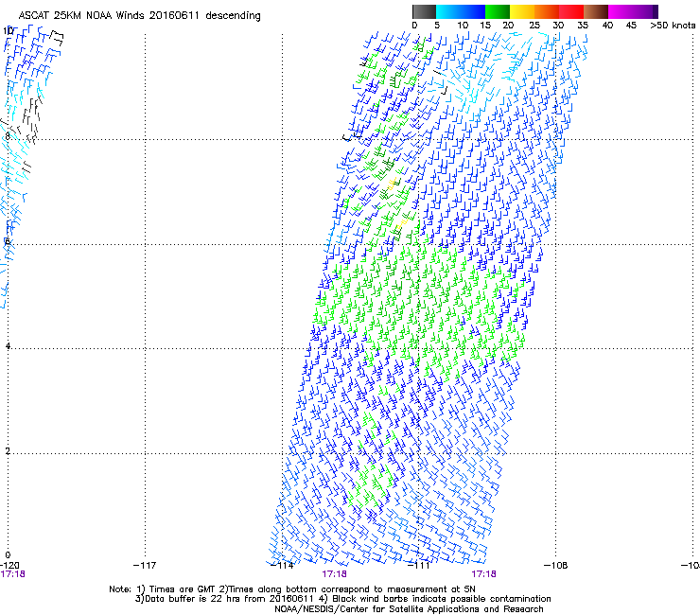Click the latitude label '4' on the left axis
The height and width of the screenshot is (615, 700).
coord(8,345)
